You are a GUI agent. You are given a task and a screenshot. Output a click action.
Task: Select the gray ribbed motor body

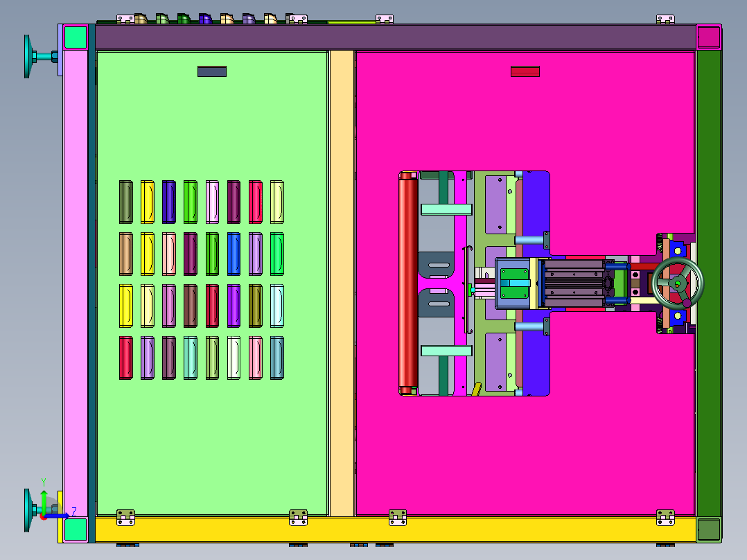tap(574, 283)
